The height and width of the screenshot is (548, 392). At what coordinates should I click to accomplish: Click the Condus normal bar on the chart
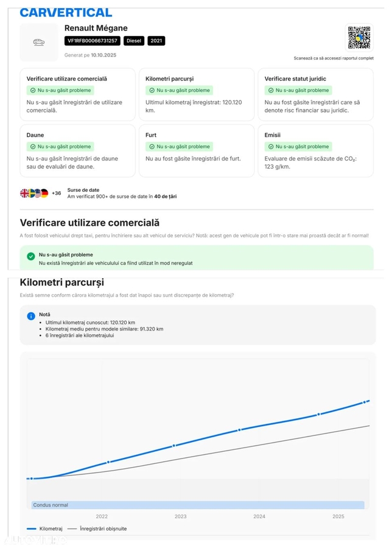[198, 505]
